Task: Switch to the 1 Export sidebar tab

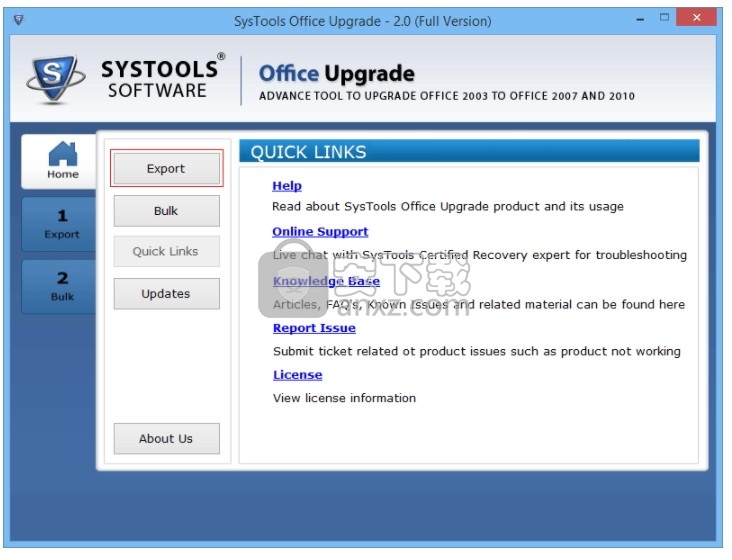Action: [x=60, y=224]
